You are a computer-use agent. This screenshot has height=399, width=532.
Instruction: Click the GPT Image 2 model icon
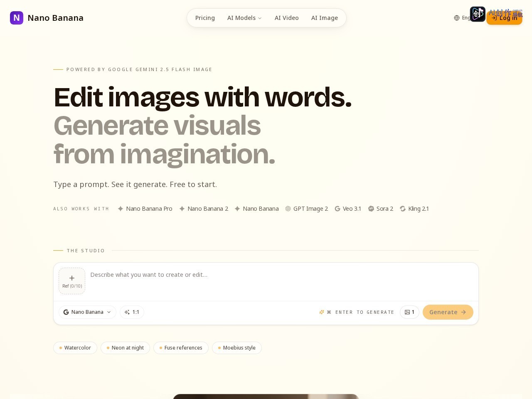point(288,209)
